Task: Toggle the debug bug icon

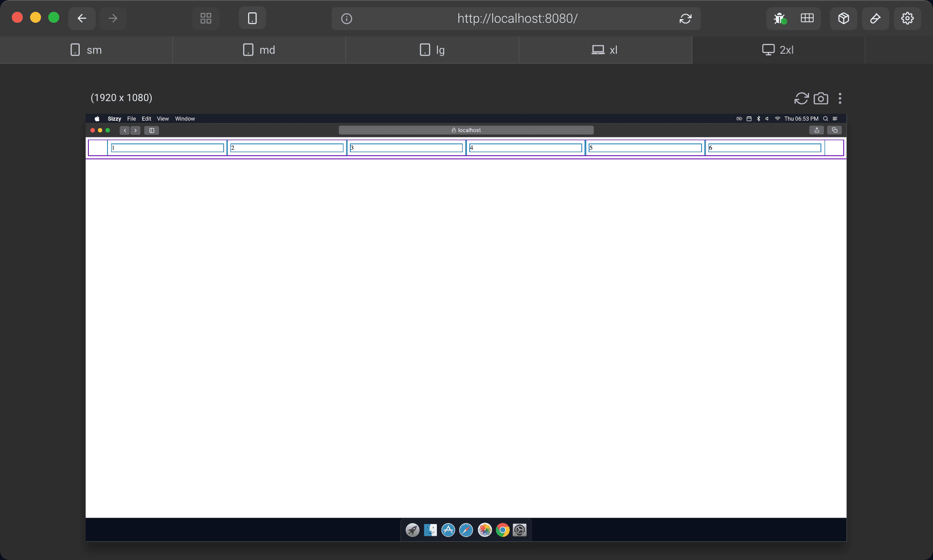Action: point(779,19)
